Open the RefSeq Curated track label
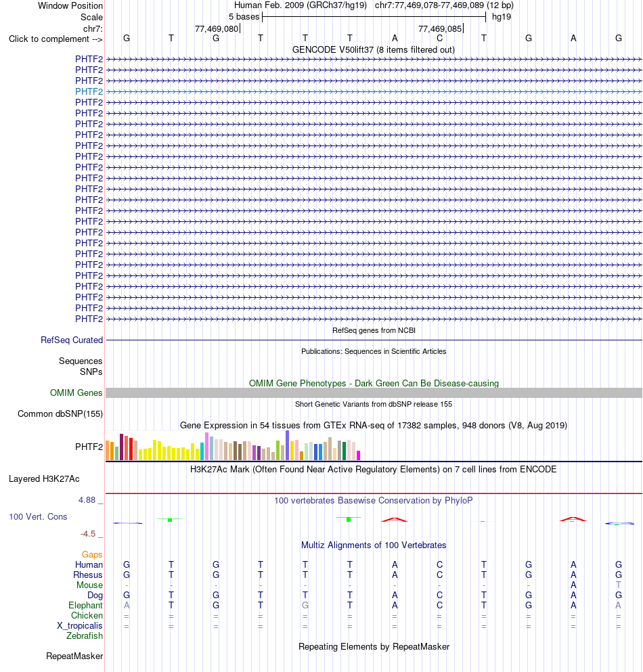The image size is (643, 672). tap(72, 340)
